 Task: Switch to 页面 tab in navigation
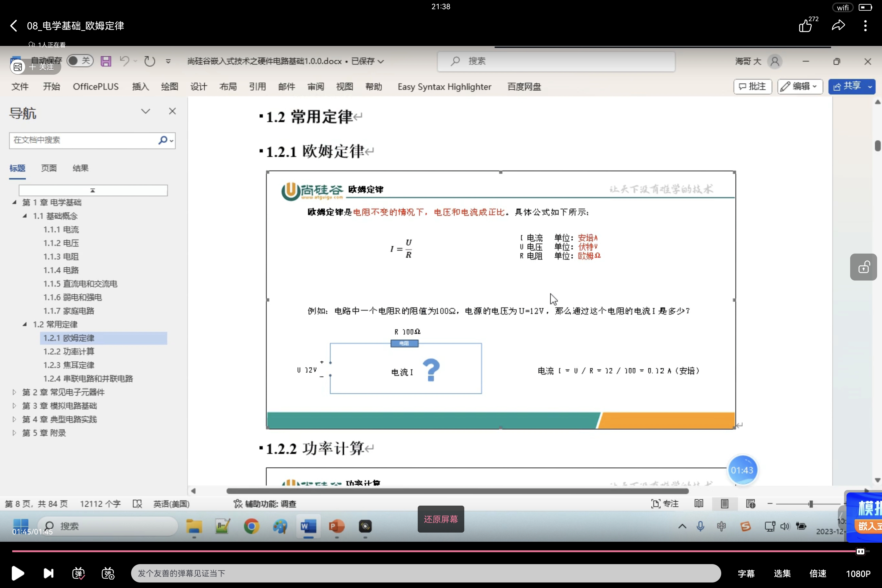tap(49, 168)
